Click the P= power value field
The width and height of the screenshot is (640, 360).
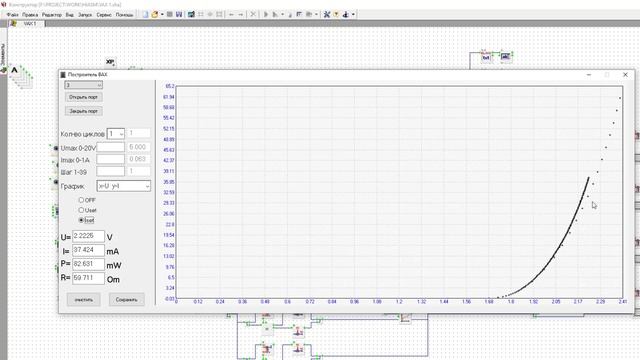click(88, 264)
